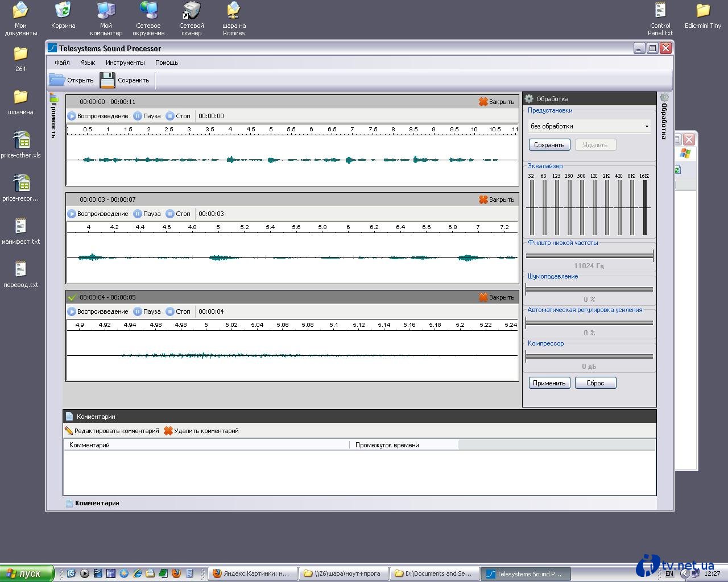This screenshot has height=582, width=728.
Task: Play the 00:00:00 - 00:00:11 track
Action: tap(98, 116)
